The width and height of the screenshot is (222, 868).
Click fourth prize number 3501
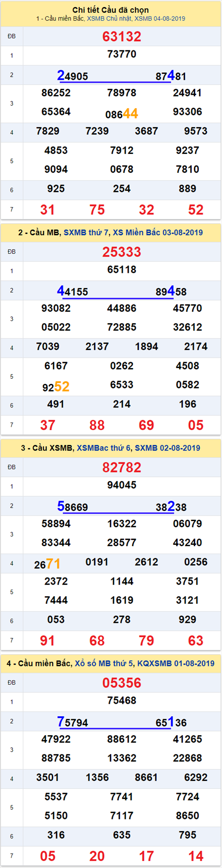click(48, 778)
